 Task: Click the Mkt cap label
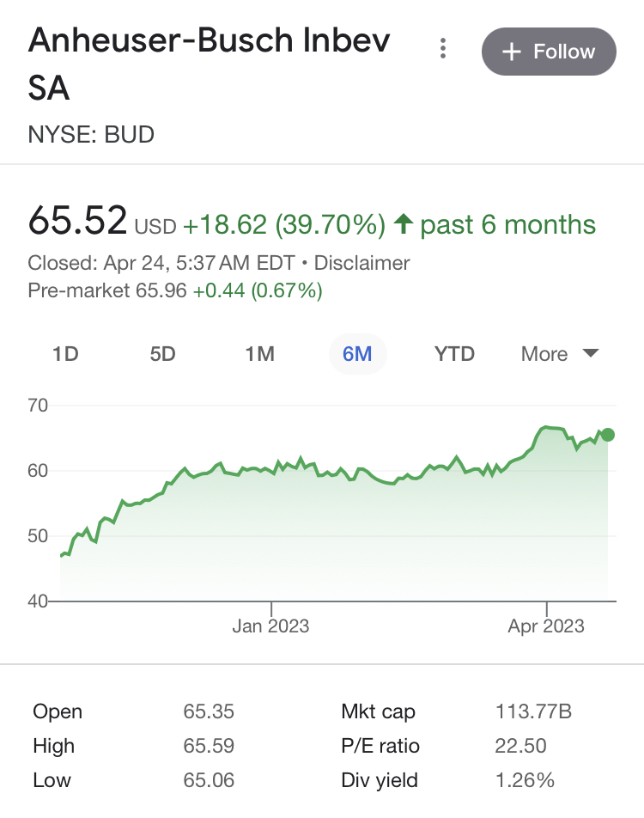378,711
